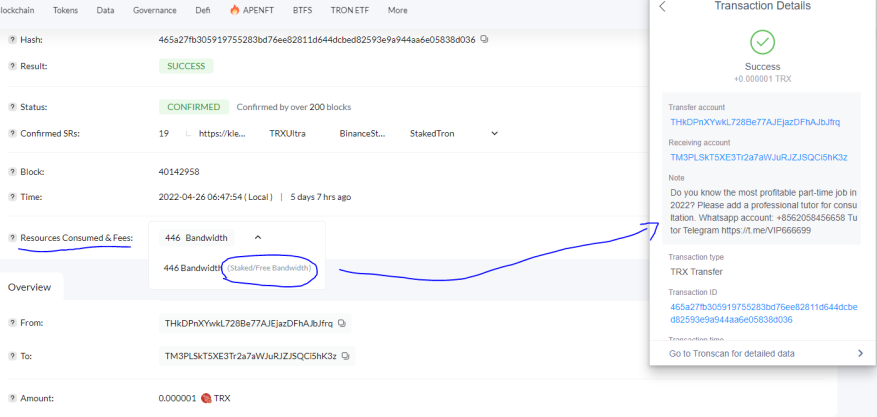Image resolution: width=877 pixels, height=417 pixels.
Task: Open the APENFT menu item
Action: pyautogui.click(x=252, y=10)
